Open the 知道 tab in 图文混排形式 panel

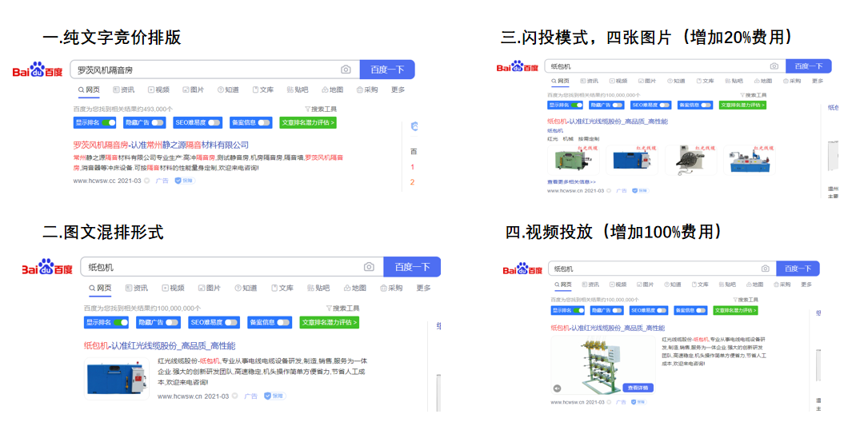245,289
